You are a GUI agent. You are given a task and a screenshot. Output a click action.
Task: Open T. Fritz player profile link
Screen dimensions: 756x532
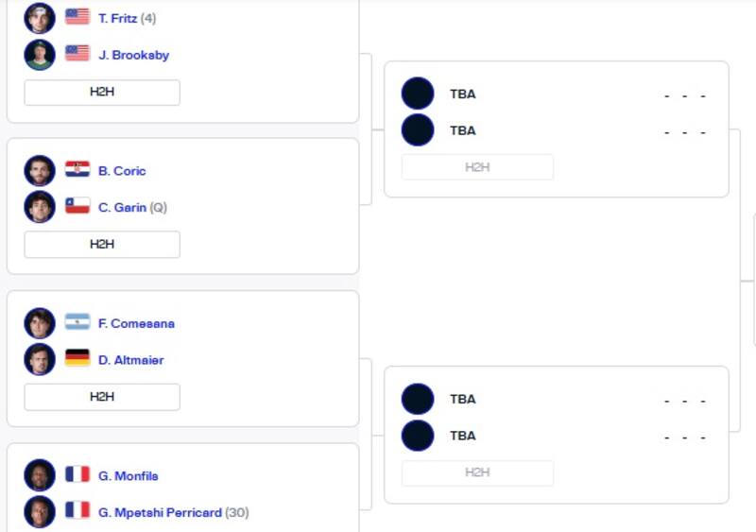pyautogui.click(x=117, y=18)
